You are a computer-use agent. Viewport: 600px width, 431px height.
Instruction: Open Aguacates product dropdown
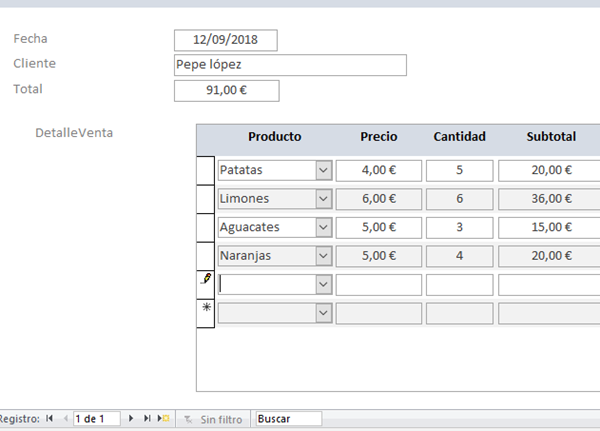tap(324, 227)
